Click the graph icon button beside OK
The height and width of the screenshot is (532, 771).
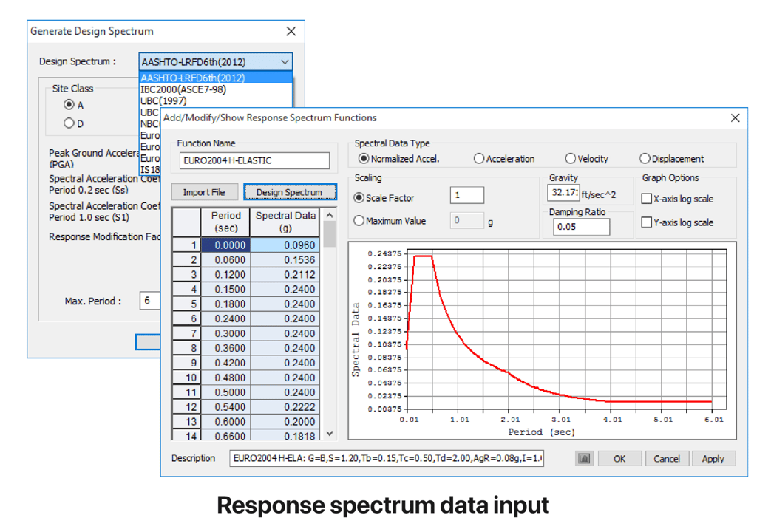(x=584, y=459)
